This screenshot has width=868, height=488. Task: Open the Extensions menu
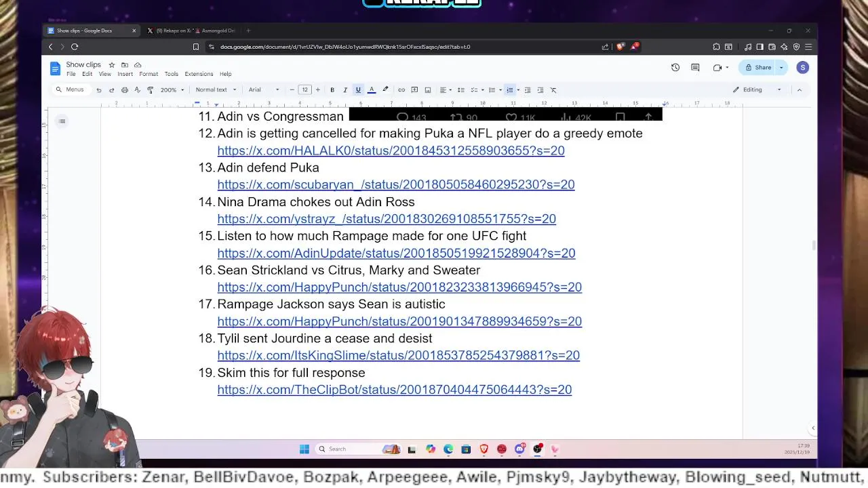(x=199, y=74)
